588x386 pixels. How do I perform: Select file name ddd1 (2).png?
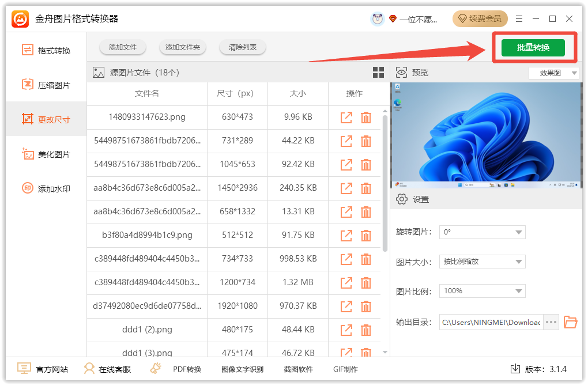[147, 330]
